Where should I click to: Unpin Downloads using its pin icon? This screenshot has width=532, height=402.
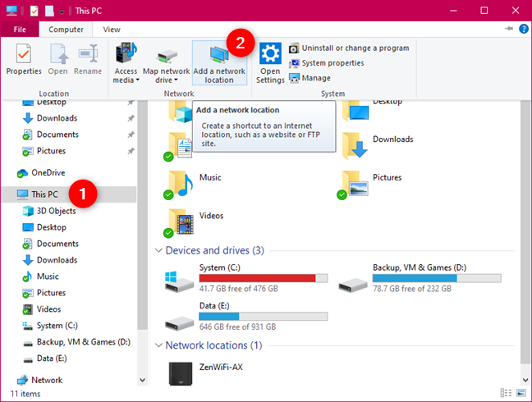pos(131,118)
